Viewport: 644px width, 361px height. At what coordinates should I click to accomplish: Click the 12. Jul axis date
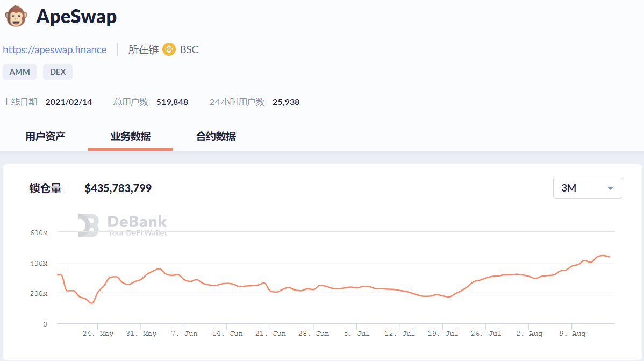(399, 334)
